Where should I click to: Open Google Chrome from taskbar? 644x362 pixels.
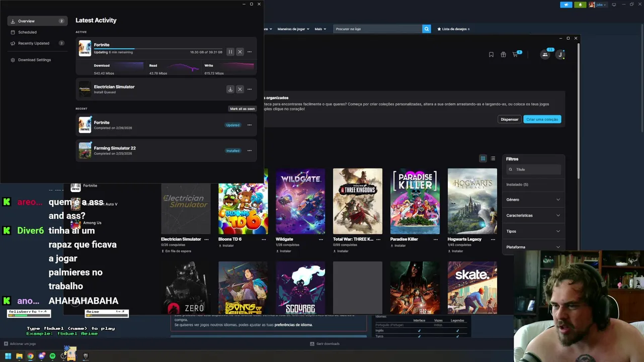point(30,356)
